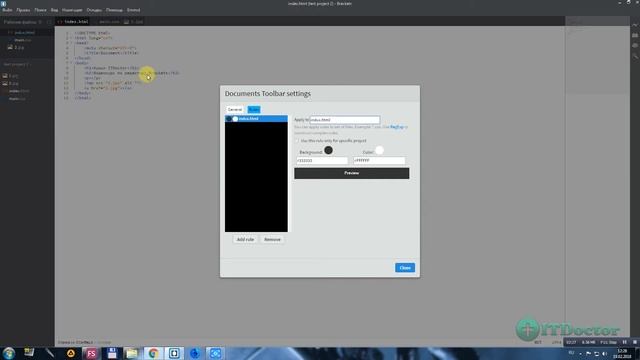Open the volume icon in system tray
The height and width of the screenshot is (360, 640).
[604, 353]
